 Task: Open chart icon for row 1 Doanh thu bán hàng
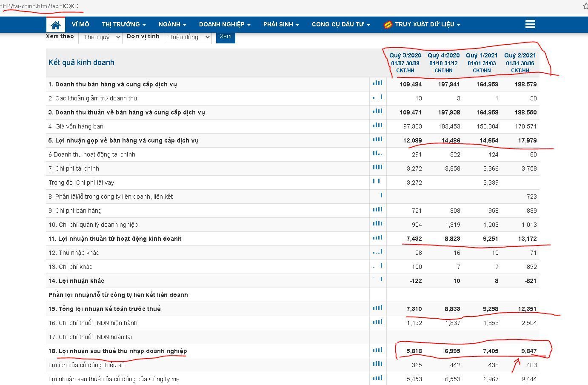coord(377,83)
